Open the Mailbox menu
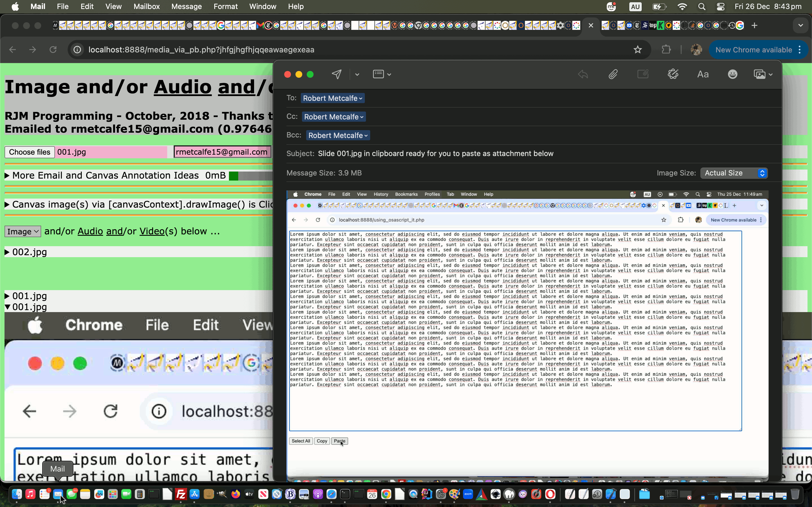This screenshot has width=812, height=507. point(146,6)
